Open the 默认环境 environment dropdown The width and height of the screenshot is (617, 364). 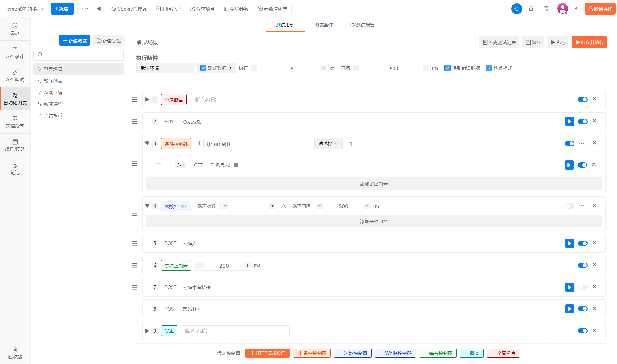(165, 68)
